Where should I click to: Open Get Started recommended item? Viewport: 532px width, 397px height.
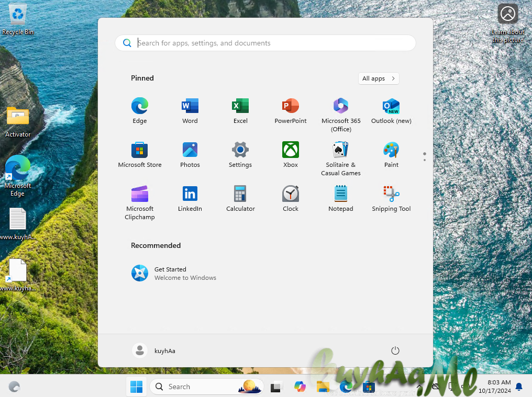point(174,273)
